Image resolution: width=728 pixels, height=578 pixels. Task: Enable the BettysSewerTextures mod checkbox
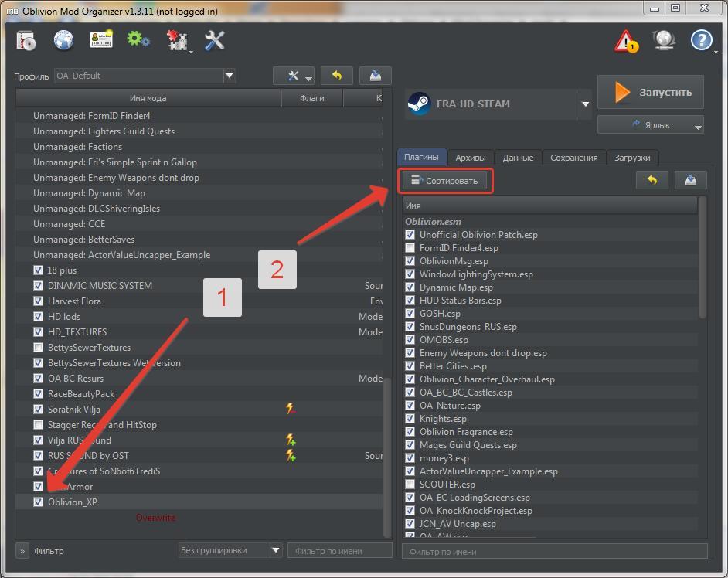(x=39, y=348)
